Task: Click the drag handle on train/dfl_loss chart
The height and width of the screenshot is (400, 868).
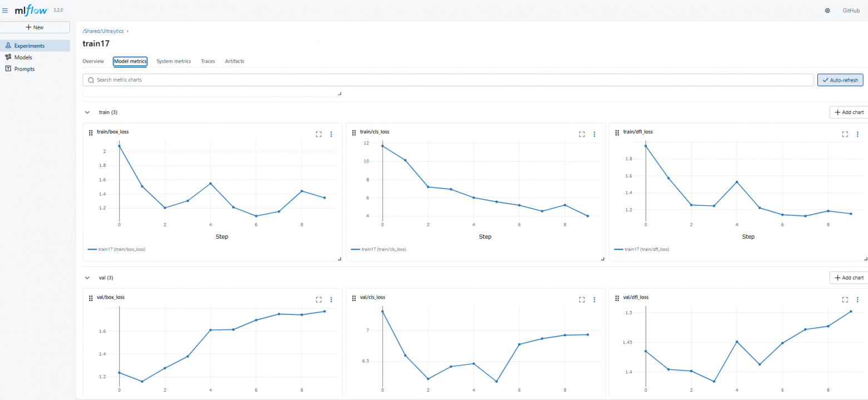Action: pos(617,132)
